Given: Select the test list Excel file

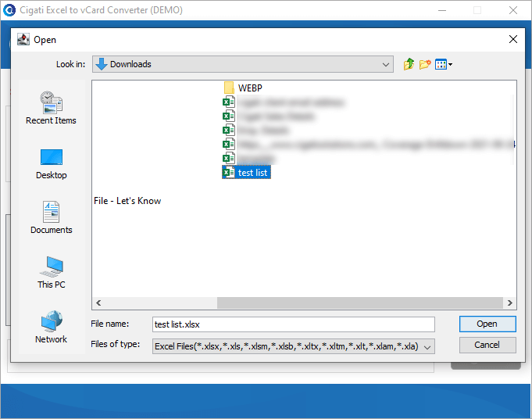Looking at the screenshot, I should click(x=246, y=173).
